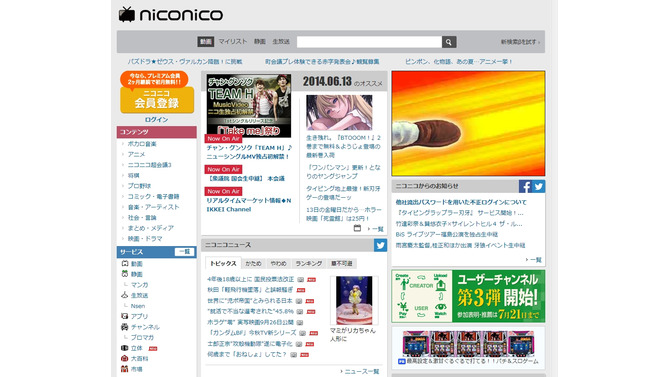Click the 市場 service icon

click(x=124, y=369)
